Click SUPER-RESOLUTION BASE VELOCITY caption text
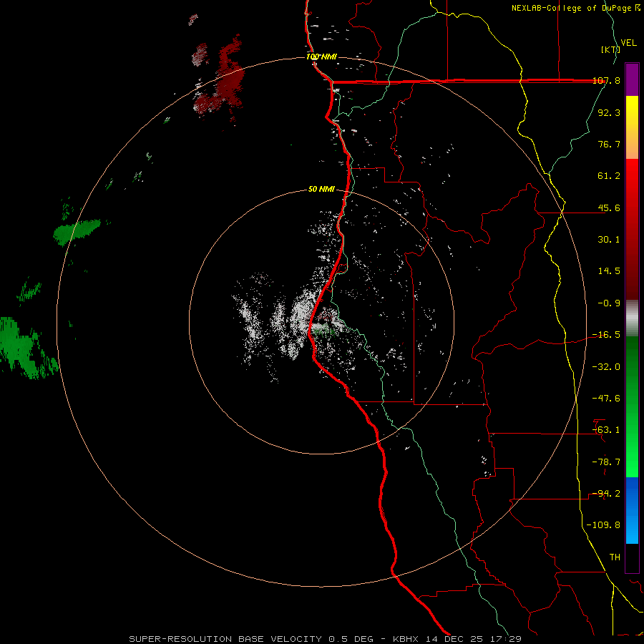Screen dimensions: 644x644 click(x=225, y=639)
